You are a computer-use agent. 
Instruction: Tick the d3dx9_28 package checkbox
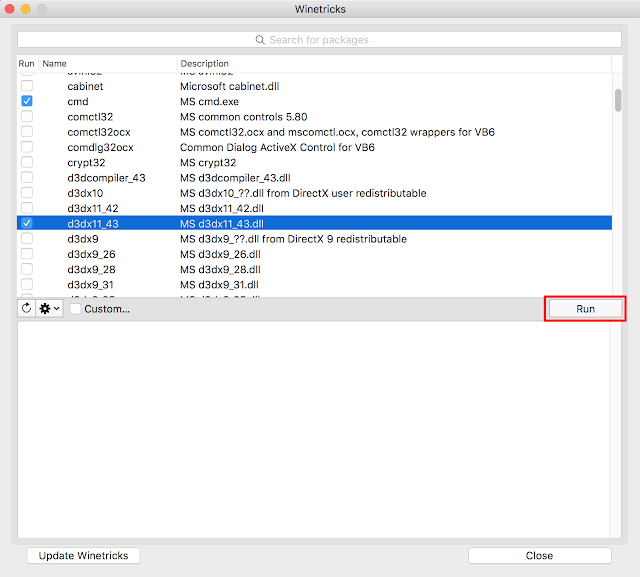point(27,269)
